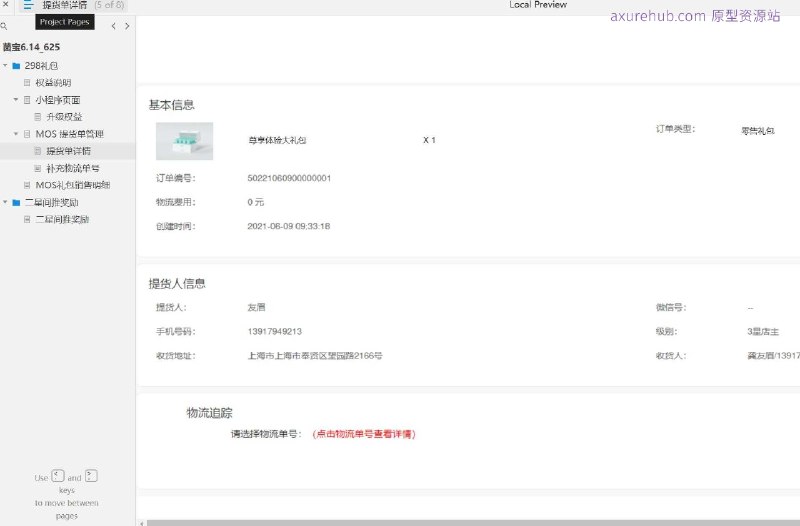
Task: Click the 0 元 logistics fee value
Action: point(256,202)
